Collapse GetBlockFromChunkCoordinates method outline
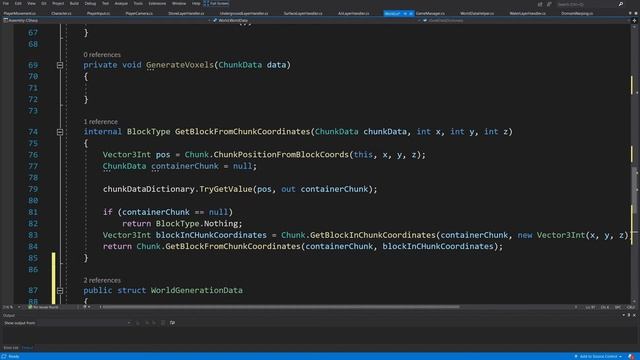 tap(60, 132)
